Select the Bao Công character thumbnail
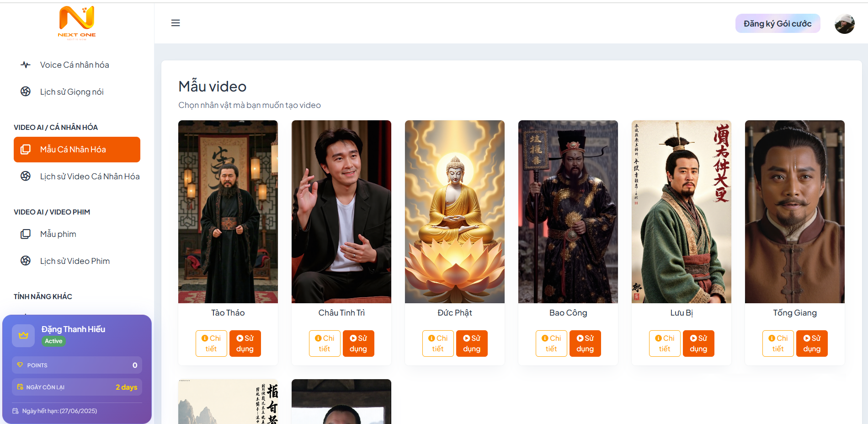Screen dimensions: 868x424 (x=568, y=212)
